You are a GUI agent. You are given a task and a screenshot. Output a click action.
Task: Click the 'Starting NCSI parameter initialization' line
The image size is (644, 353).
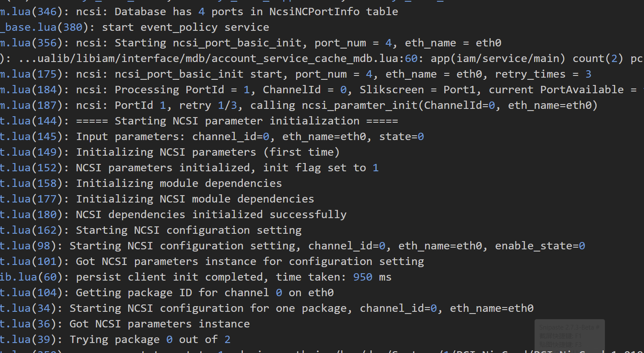[237, 121]
